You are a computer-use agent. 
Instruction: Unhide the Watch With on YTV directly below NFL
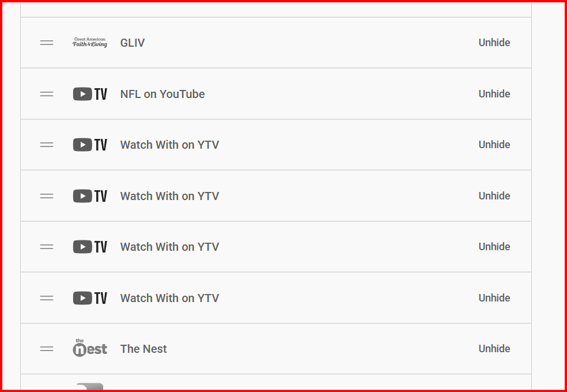(x=494, y=145)
